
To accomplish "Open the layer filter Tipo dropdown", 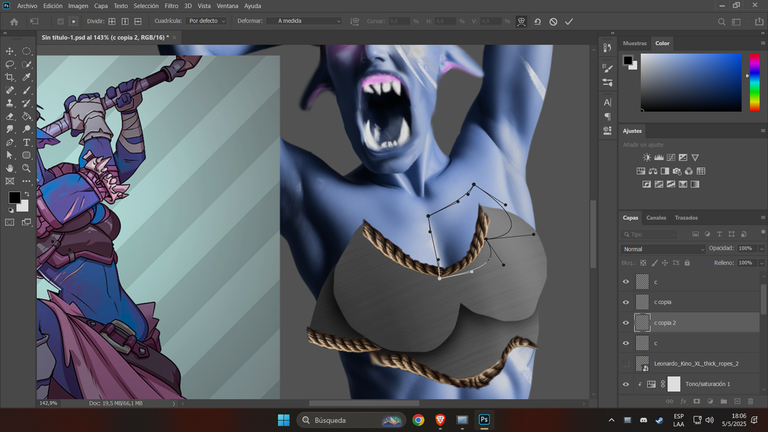I will 649,234.
